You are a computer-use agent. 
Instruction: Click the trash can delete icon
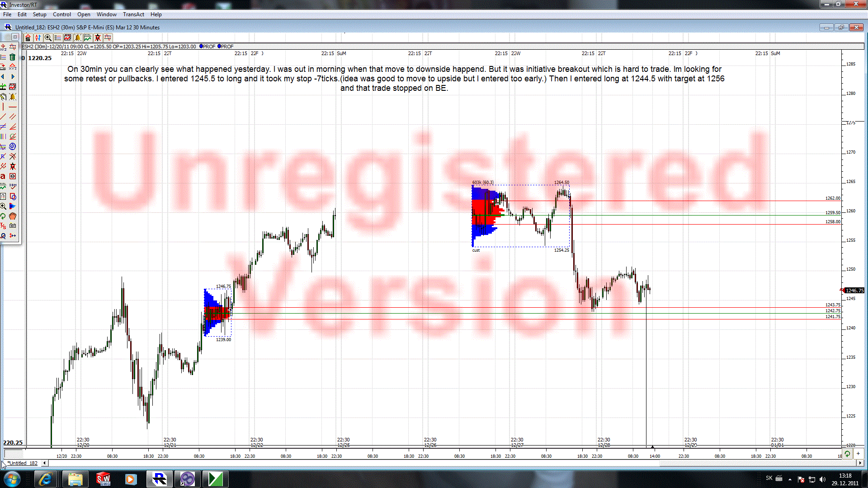click(x=13, y=57)
